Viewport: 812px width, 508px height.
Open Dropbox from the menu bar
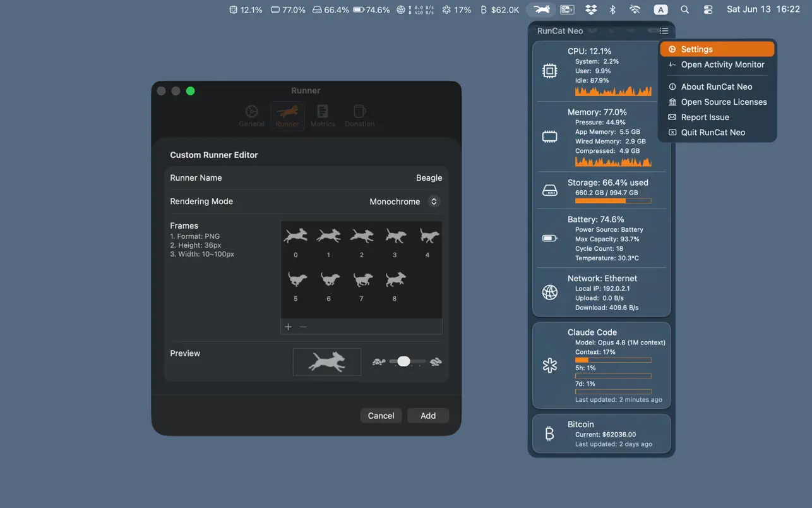click(591, 9)
